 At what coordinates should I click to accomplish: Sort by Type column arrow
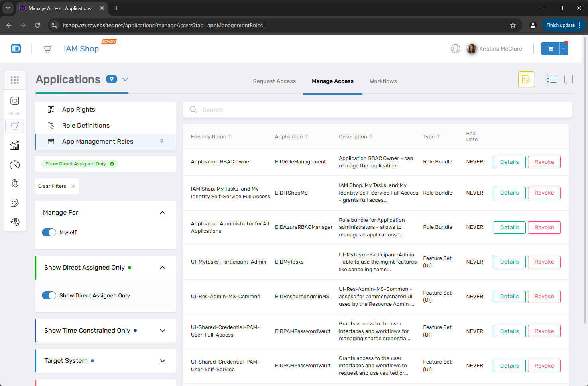(438, 136)
